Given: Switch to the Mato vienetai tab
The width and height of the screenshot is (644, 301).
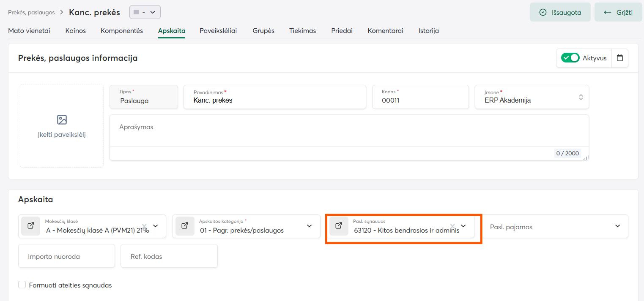Looking at the screenshot, I should [29, 31].
